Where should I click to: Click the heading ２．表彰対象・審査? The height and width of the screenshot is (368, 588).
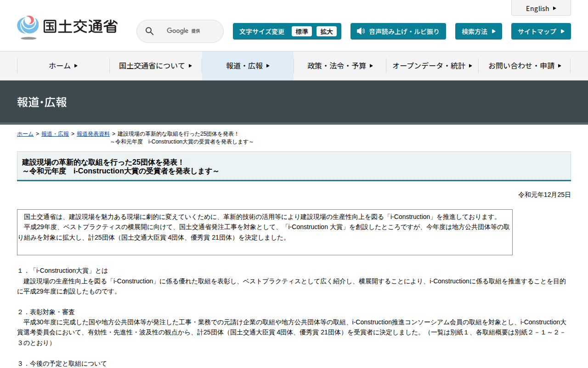[x=46, y=312]
